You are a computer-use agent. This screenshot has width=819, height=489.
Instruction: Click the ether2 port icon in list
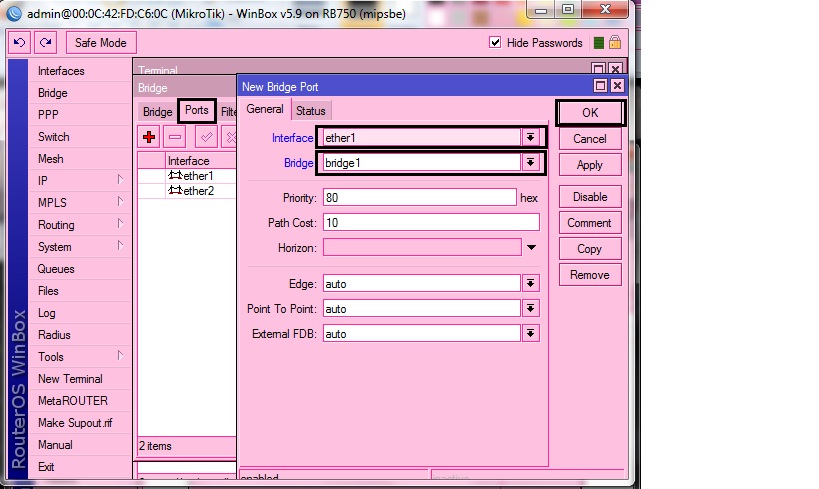point(175,190)
